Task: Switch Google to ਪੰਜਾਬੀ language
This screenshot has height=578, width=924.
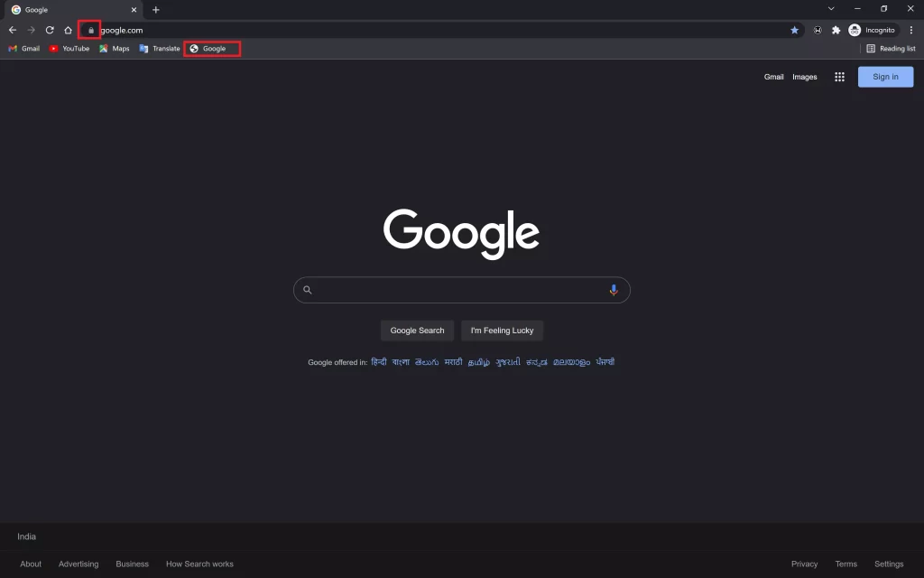Action: click(605, 361)
